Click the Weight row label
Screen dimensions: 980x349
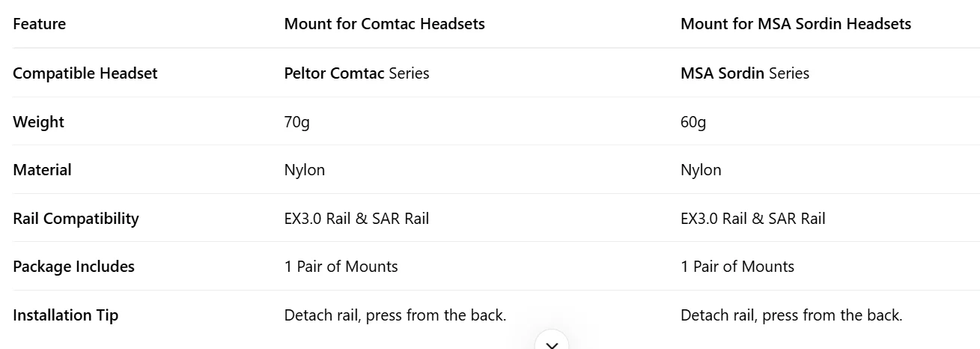[x=39, y=122]
